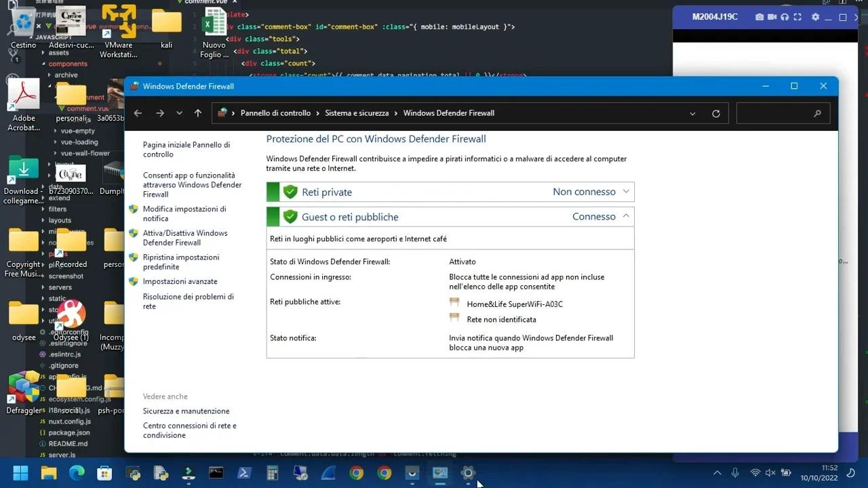868x488 pixels.
Task: Open settings gear in the M2004J19C toolbar
Action: point(815,17)
